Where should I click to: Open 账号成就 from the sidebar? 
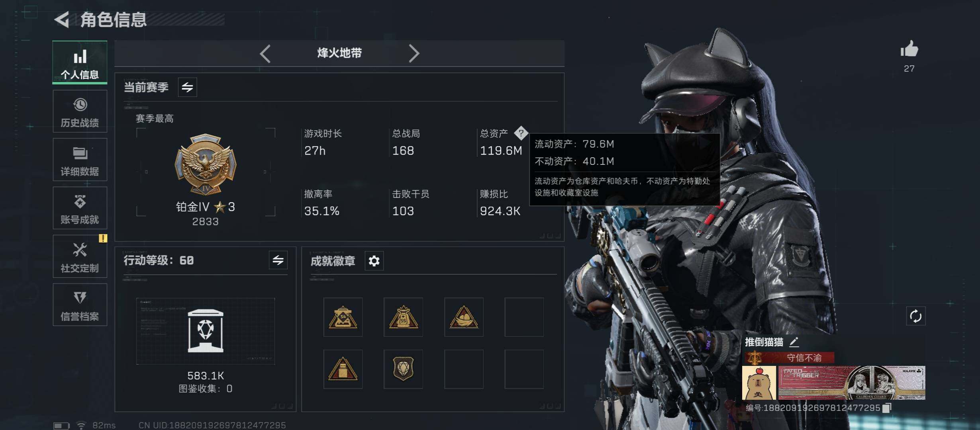tap(80, 208)
